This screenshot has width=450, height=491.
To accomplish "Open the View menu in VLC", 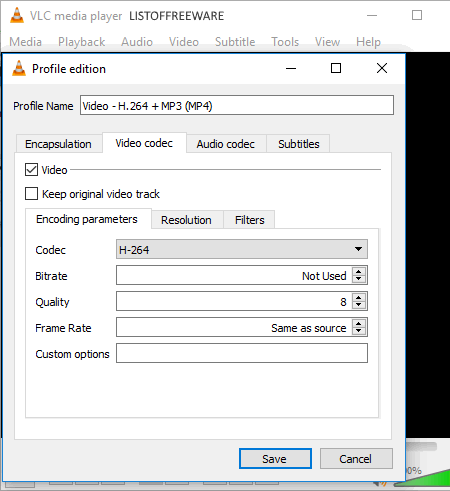I will point(327,42).
